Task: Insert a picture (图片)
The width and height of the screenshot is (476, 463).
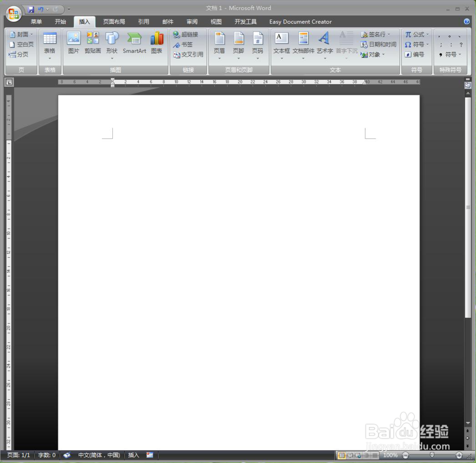Action: 73,43
